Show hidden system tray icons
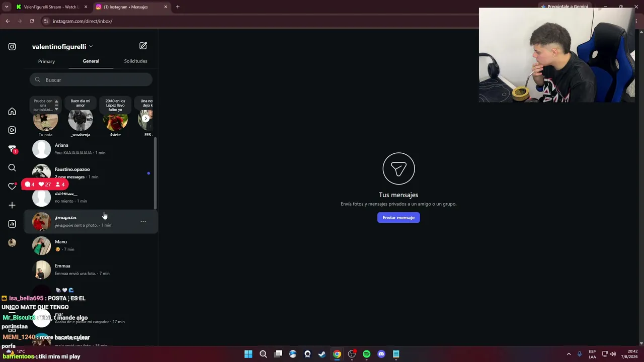The image size is (644, 362). tap(569, 354)
